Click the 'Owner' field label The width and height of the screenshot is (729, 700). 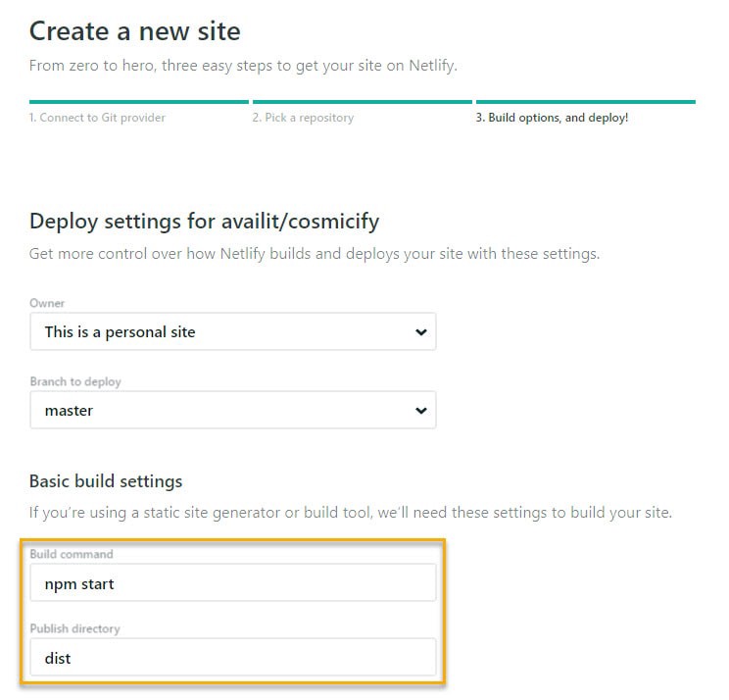pyautogui.click(x=47, y=304)
